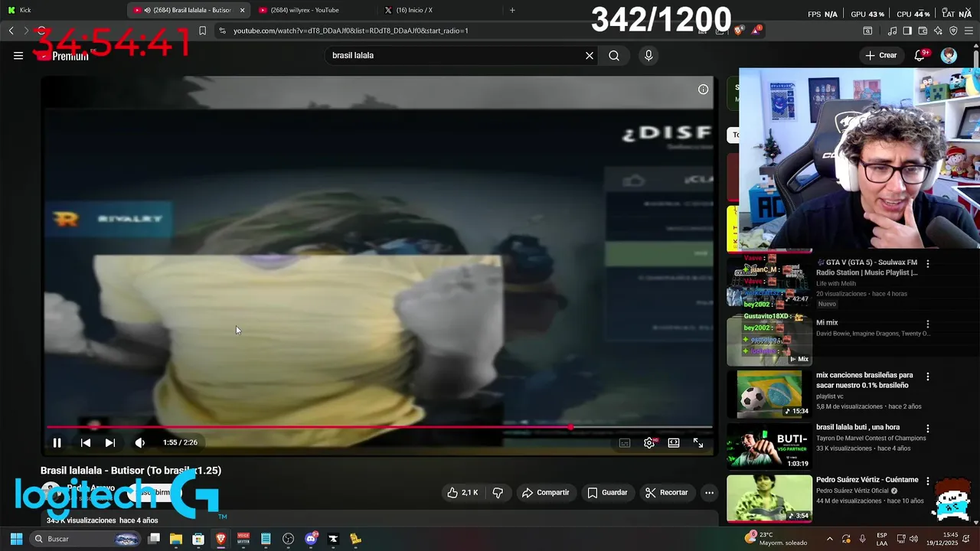
Task: Start voice search with microphone
Action: click(648, 55)
